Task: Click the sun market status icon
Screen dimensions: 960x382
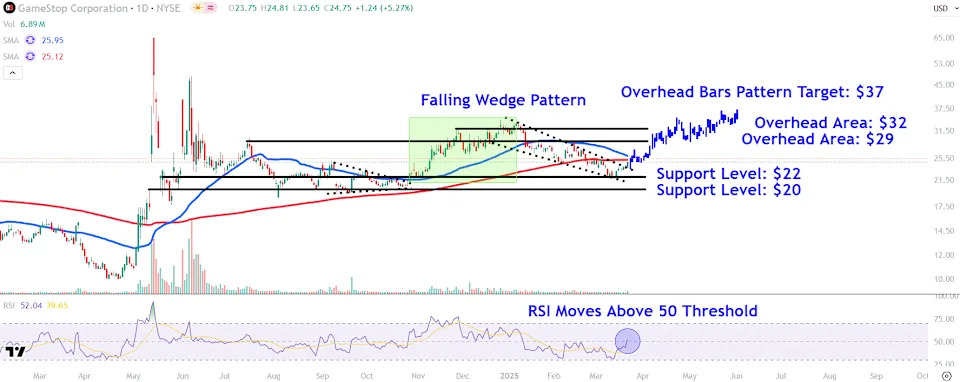Action: point(197,8)
